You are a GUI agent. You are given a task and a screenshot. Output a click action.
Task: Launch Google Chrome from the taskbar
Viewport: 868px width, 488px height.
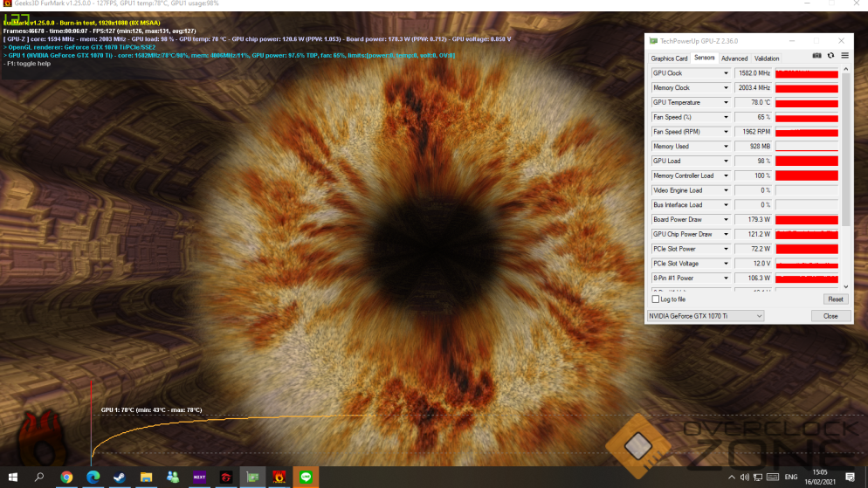click(x=66, y=478)
